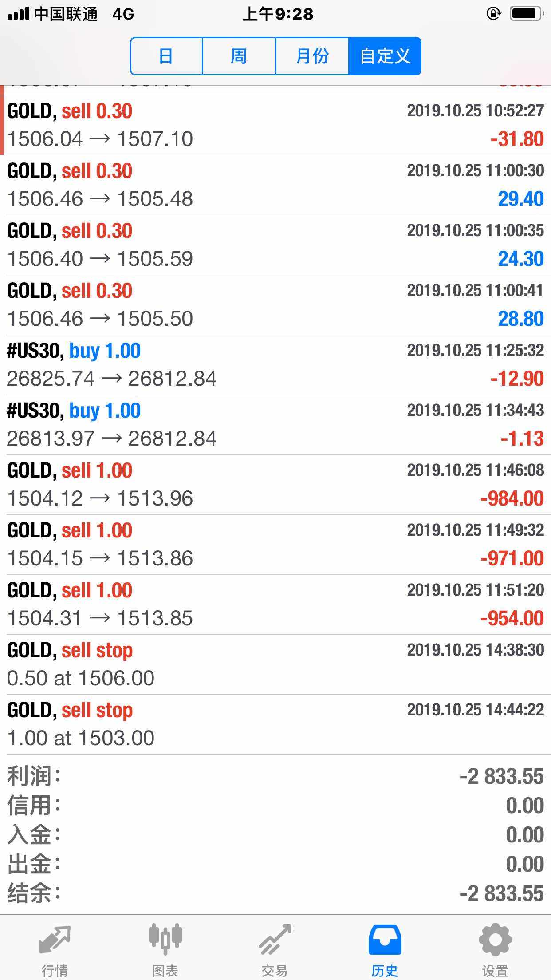Tap the cellular signal bars icon

click(19, 14)
